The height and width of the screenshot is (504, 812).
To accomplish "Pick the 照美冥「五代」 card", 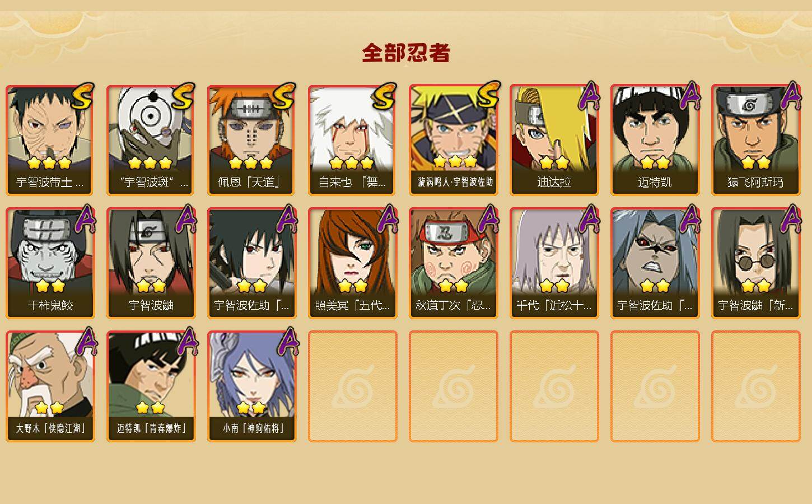I will pos(352,263).
